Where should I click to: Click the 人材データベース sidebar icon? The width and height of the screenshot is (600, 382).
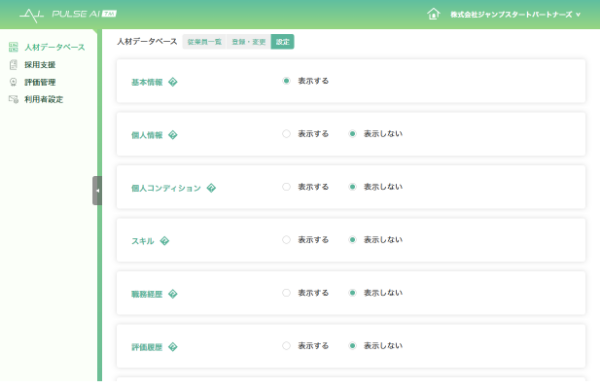click(13, 47)
